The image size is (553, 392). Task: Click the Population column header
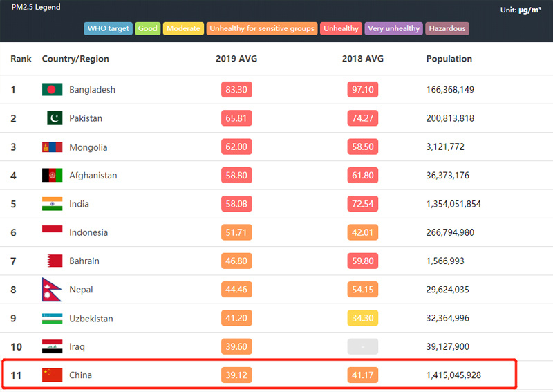[449, 59]
